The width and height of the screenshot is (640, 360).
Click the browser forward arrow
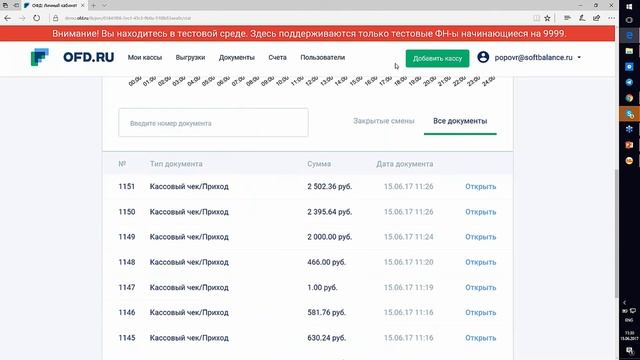(22, 18)
